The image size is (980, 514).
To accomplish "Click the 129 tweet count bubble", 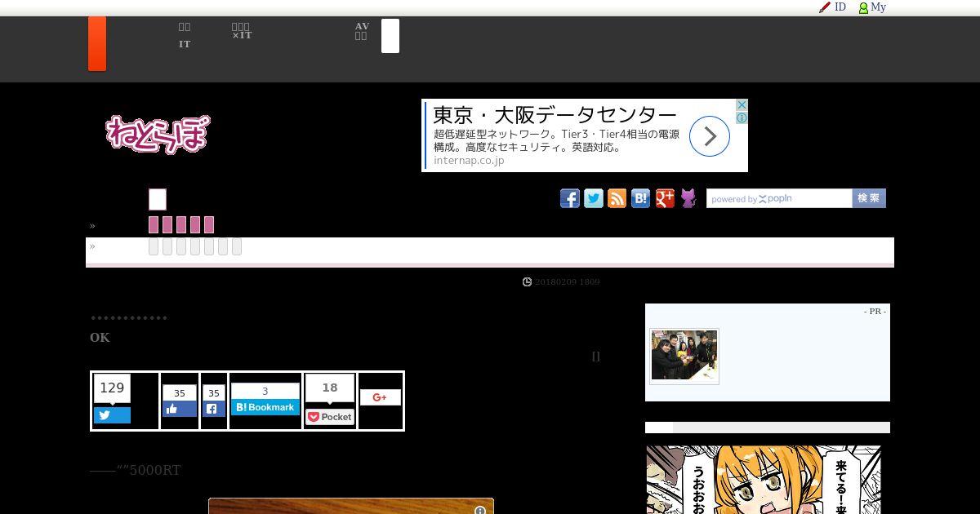I will [112, 388].
